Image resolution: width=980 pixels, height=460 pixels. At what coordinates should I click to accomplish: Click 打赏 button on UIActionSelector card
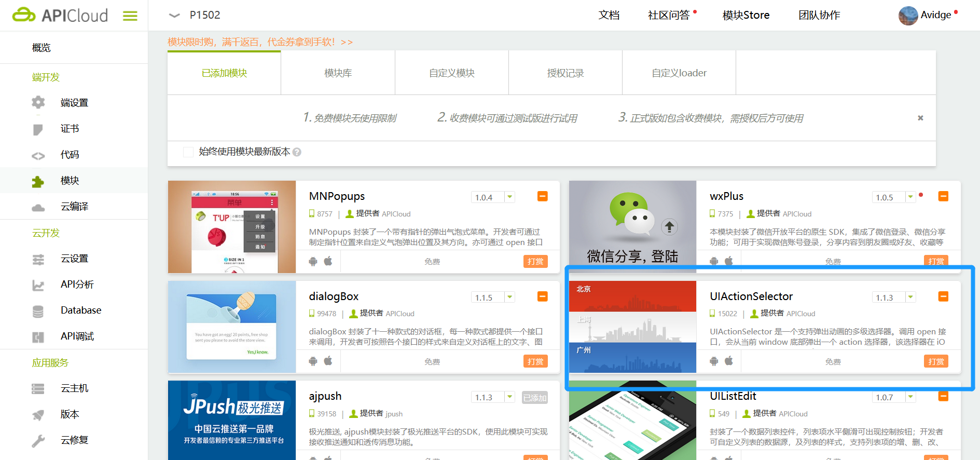point(936,361)
